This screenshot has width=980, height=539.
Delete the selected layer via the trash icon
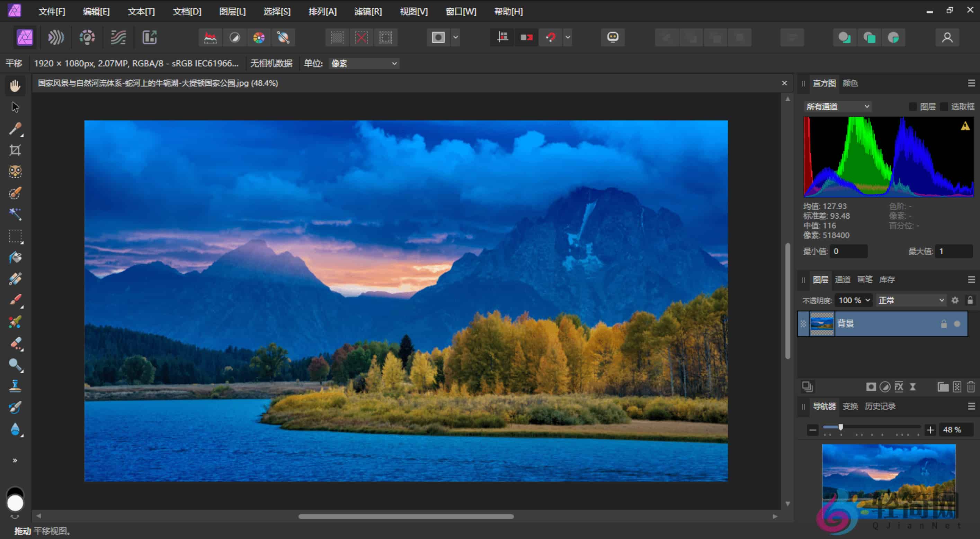(x=971, y=387)
